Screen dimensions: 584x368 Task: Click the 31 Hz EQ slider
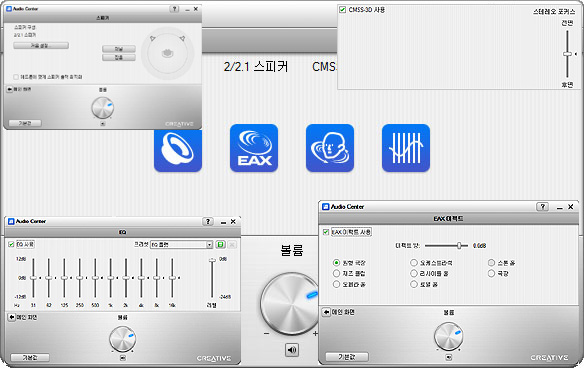(x=33, y=278)
